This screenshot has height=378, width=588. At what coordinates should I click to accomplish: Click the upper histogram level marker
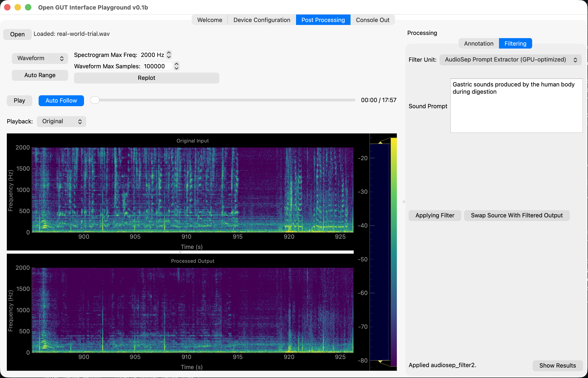click(x=380, y=142)
